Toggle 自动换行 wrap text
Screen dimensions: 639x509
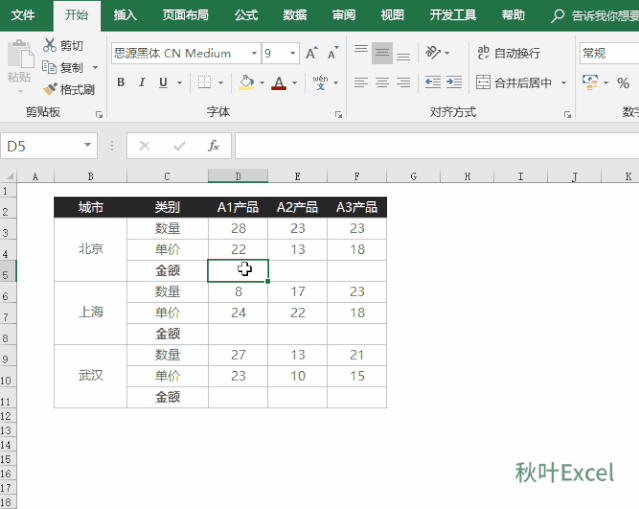point(509,53)
